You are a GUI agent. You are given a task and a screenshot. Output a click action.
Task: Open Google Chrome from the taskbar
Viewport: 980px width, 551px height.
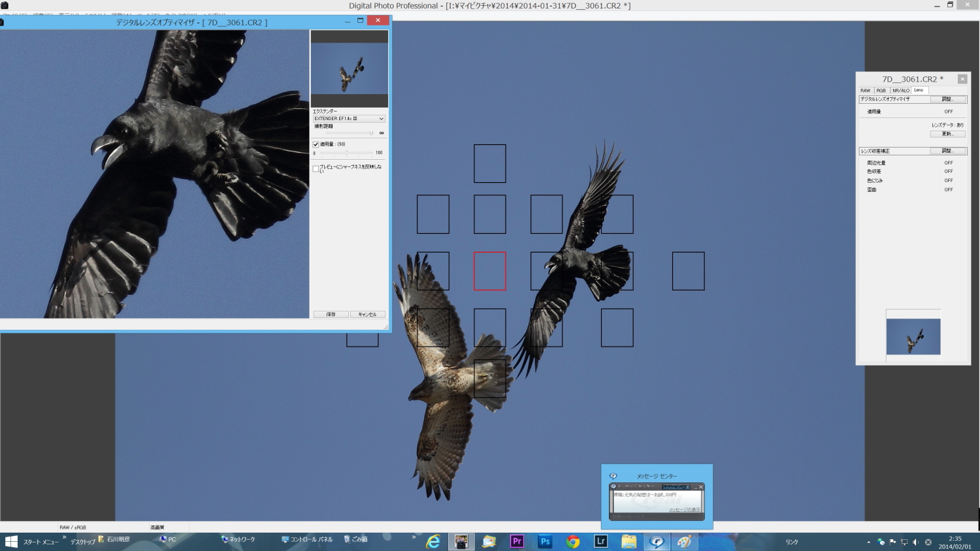[573, 541]
